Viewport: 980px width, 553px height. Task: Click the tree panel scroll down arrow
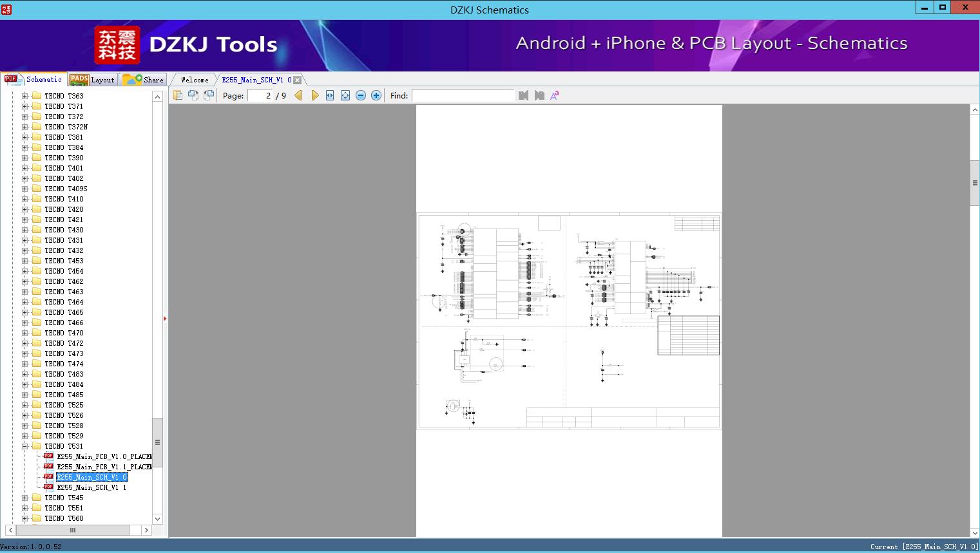[157, 519]
